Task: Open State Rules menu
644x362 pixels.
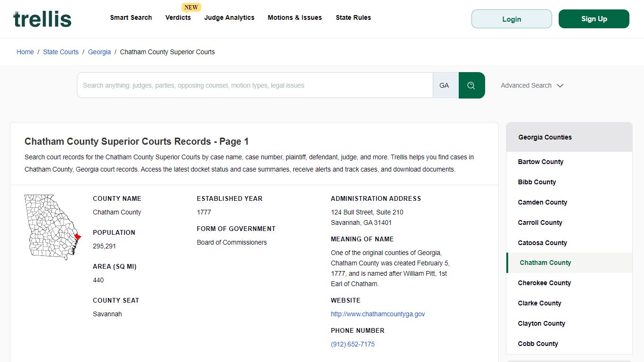Action: tap(354, 17)
